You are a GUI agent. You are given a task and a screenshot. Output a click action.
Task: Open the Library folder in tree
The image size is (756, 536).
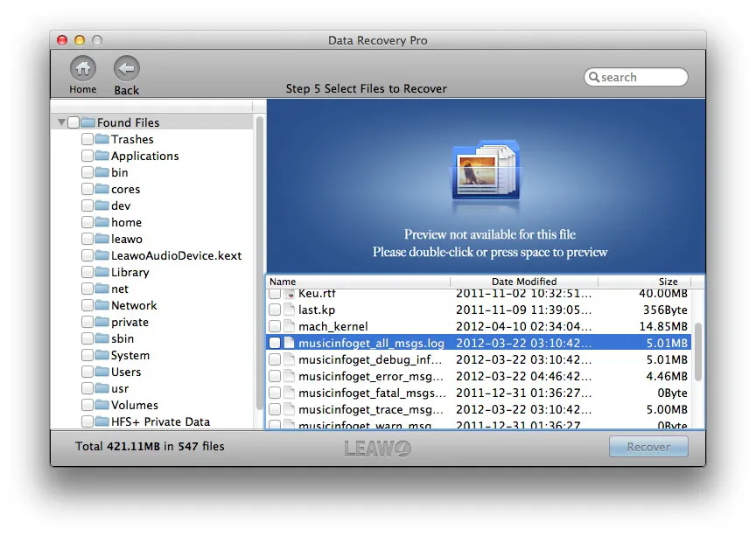click(x=130, y=272)
